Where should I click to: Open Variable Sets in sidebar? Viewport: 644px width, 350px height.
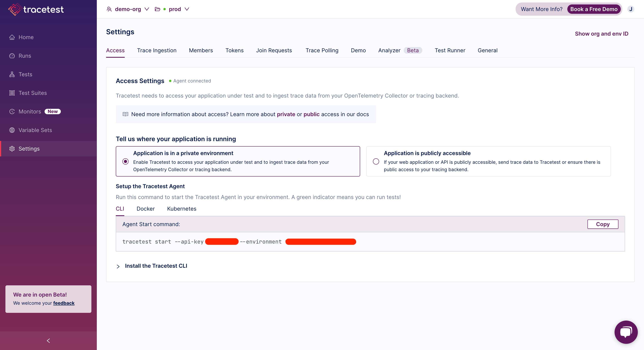(48, 130)
